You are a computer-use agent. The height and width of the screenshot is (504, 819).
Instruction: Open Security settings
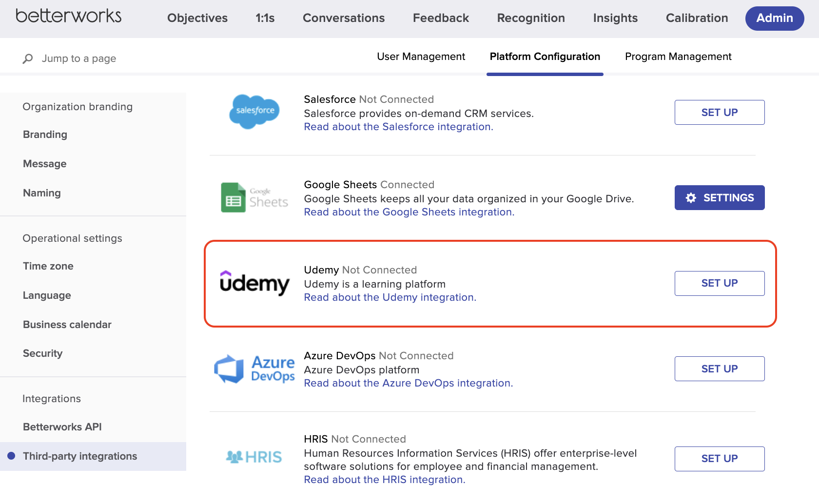point(43,353)
